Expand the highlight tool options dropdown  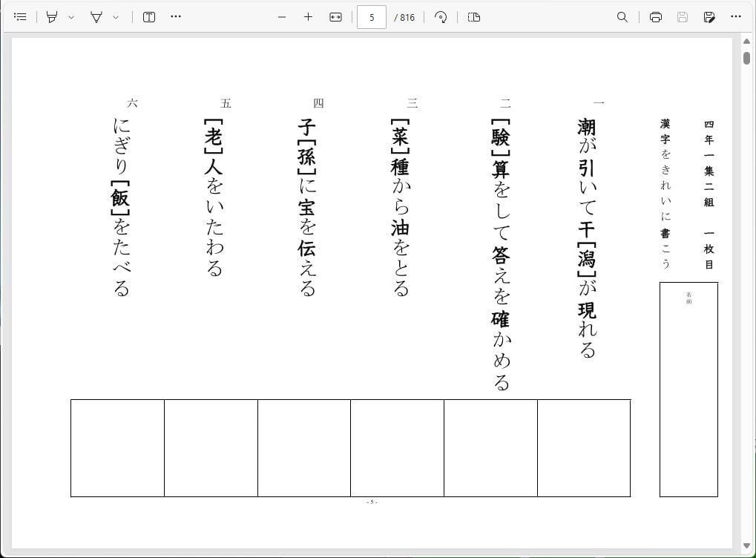pos(71,17)
